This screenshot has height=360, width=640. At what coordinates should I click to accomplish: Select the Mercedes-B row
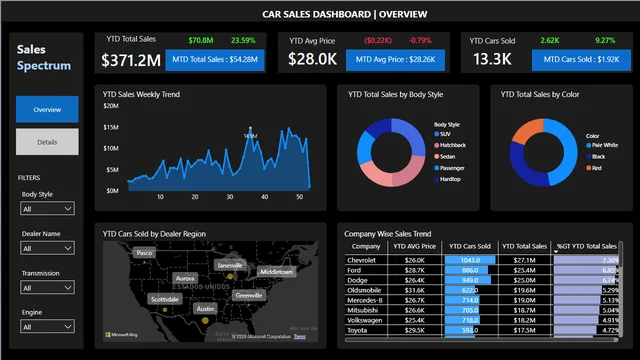point(482,300)
